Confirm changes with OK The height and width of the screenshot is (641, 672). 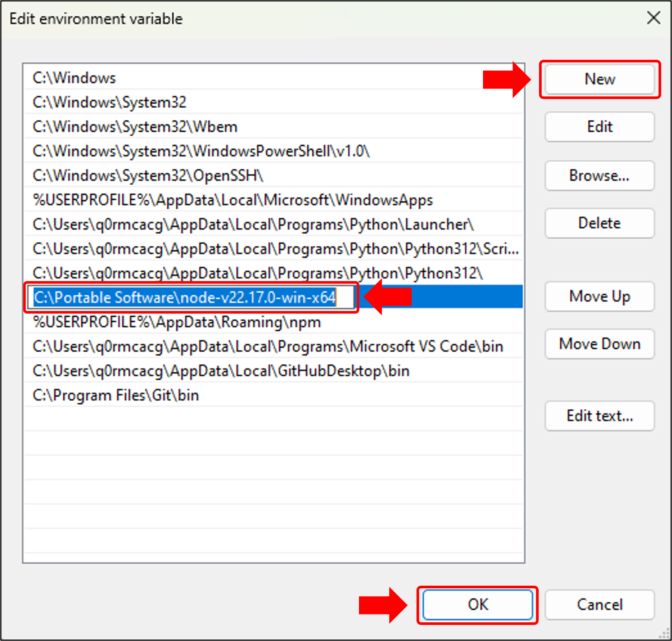tap(478, 604)
